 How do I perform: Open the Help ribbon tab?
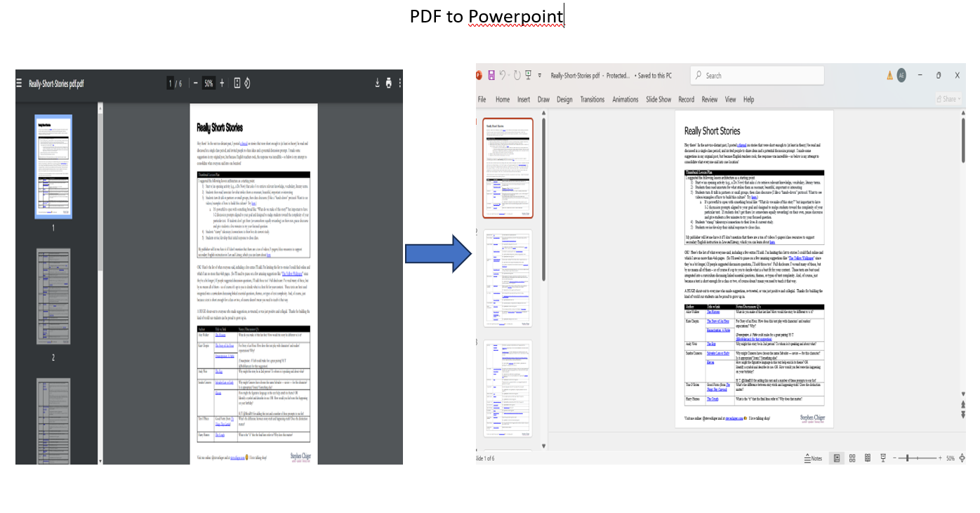point(748,100)
